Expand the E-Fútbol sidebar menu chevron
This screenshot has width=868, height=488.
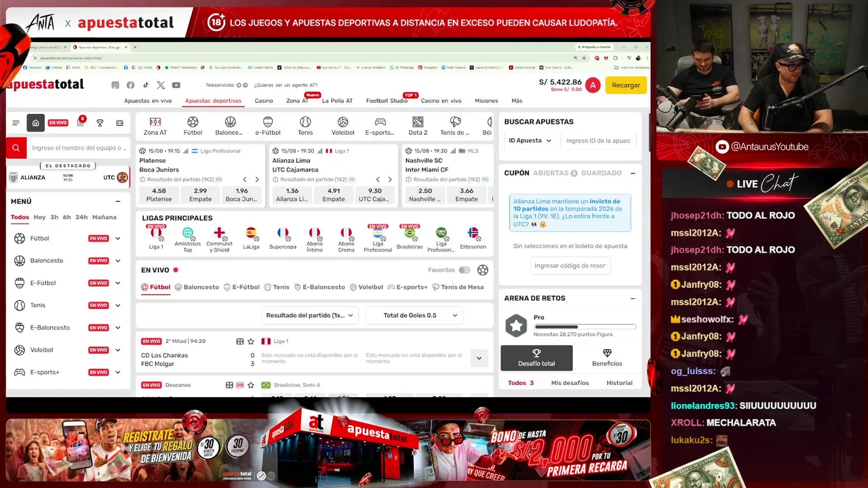[118, 283]
